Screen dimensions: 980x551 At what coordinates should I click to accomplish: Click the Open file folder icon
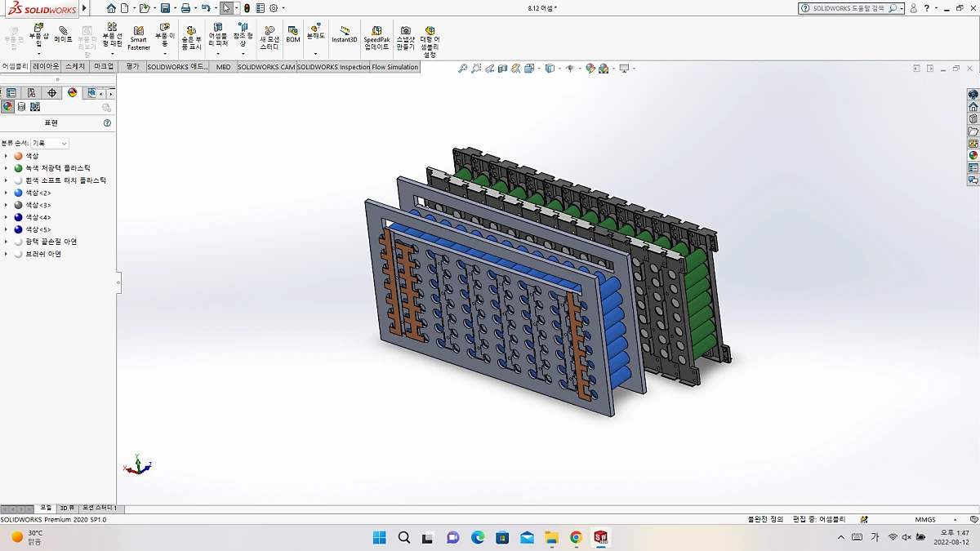click(x=144, y=8)
